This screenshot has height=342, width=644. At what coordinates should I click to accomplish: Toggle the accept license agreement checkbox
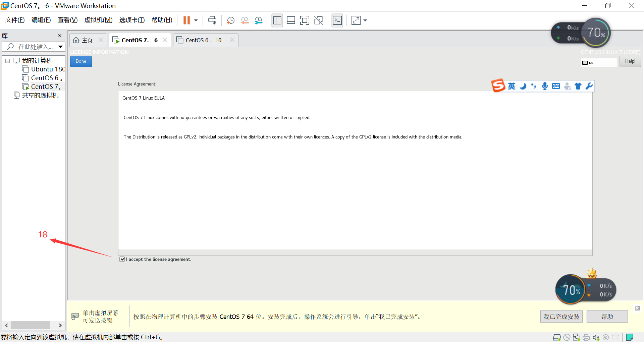coord(122,259)
